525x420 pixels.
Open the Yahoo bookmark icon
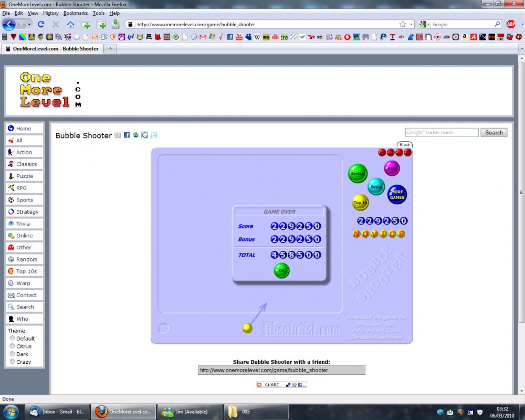coord(311,37)
